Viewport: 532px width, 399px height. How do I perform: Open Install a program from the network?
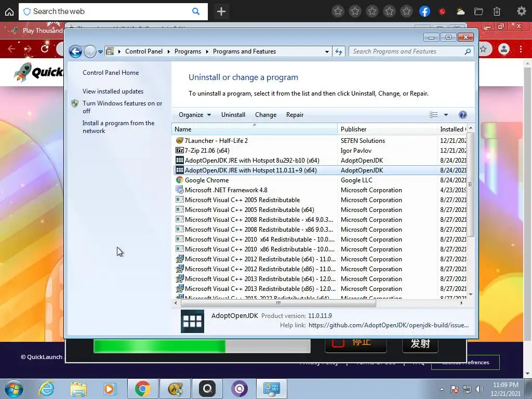click(x=118, y=127)
